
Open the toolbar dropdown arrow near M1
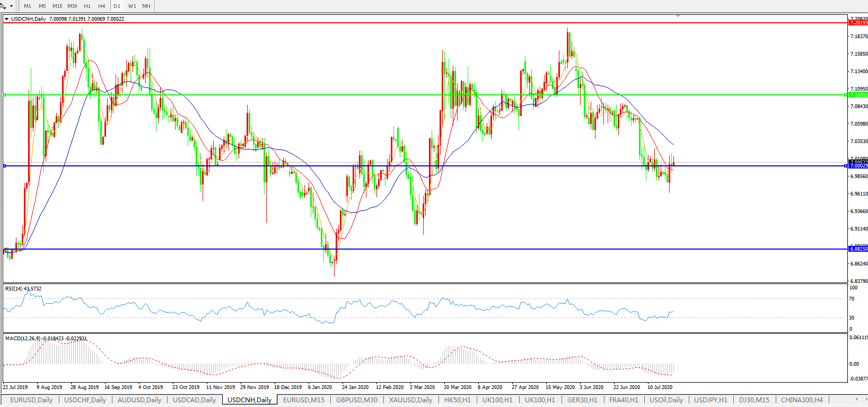coord(11,6)
